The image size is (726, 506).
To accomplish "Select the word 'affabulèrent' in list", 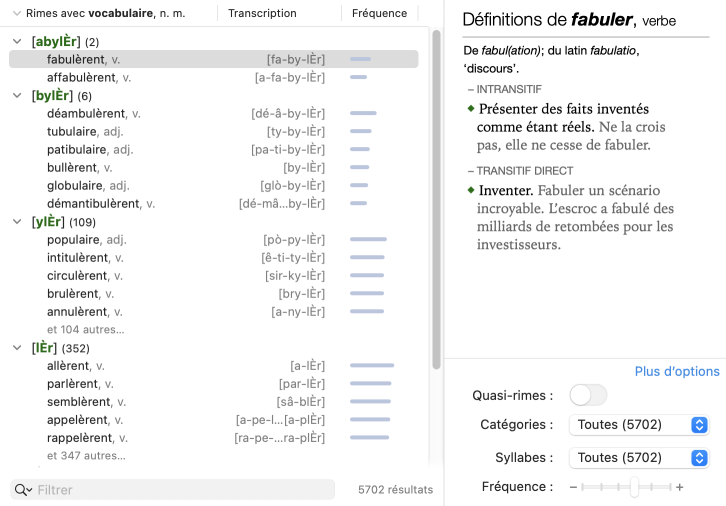I will pos(83,78).
